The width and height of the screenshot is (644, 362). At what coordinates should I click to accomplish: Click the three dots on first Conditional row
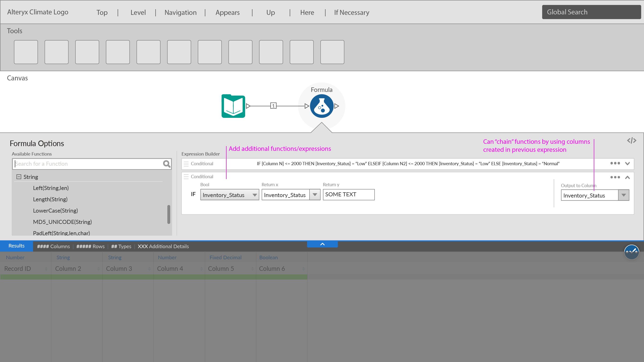coord(615,163)
